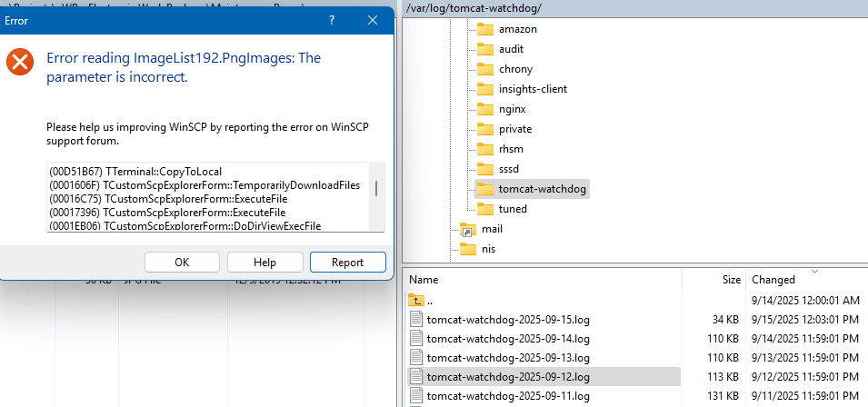Select the nis folder icon
Image resolution: width=868 pixels, height=407 pixels.
(x=467, y=249)
